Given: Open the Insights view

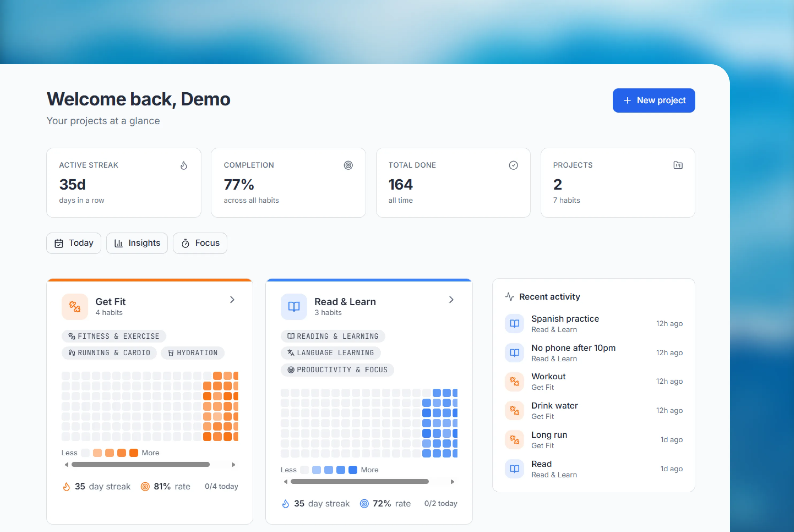Looking at the screenshot, I should (x=137, y=243).
